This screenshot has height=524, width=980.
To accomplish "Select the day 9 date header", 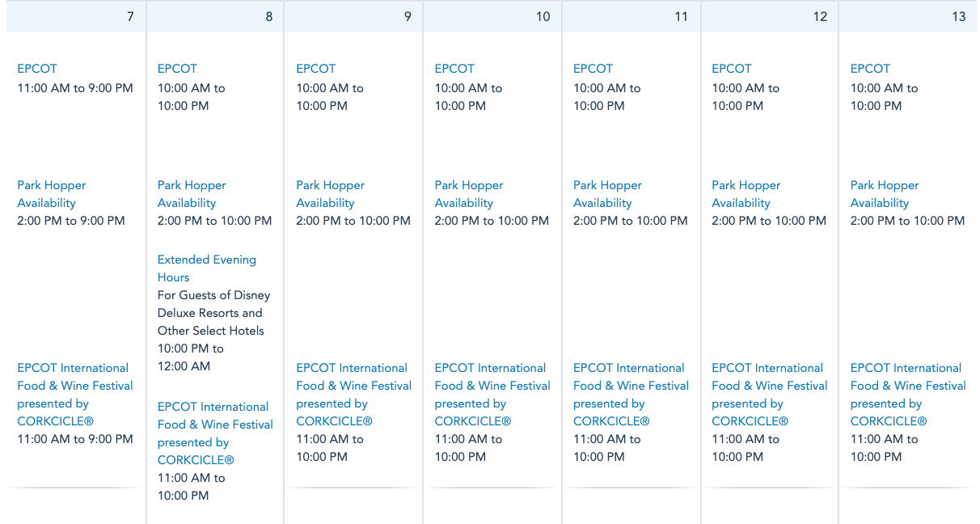I will tap(408, 17).
